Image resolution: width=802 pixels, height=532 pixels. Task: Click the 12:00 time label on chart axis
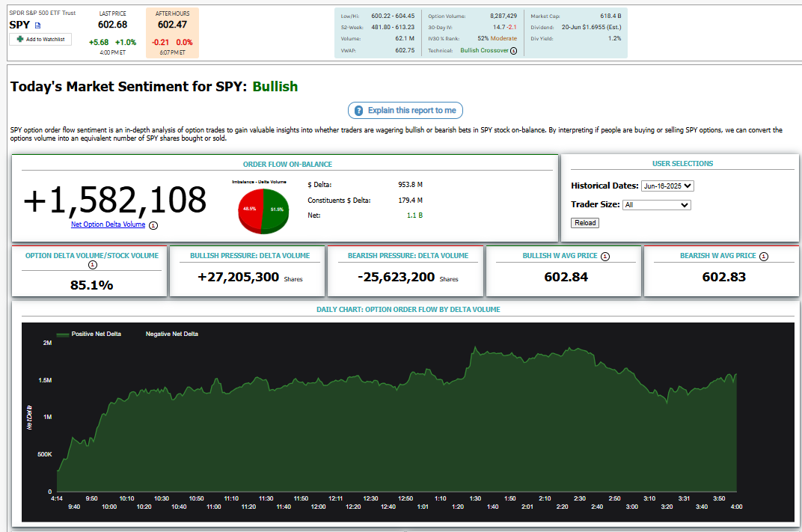tap(318, 507)
